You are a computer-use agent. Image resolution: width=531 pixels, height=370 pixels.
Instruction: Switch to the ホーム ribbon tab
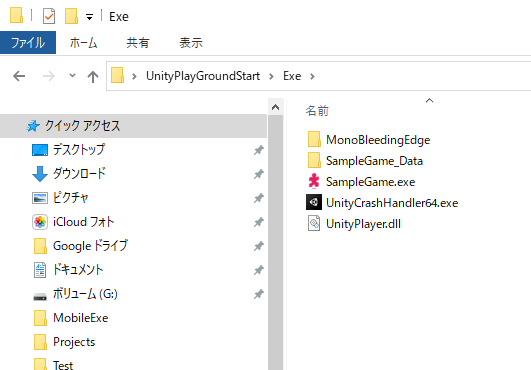(x=83, y=43)
